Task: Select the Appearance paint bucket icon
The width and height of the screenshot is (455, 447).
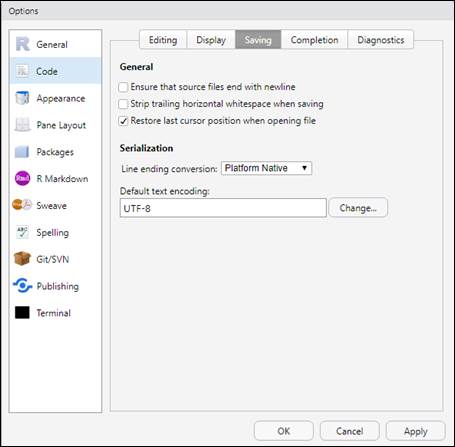Action: point(22,98)
